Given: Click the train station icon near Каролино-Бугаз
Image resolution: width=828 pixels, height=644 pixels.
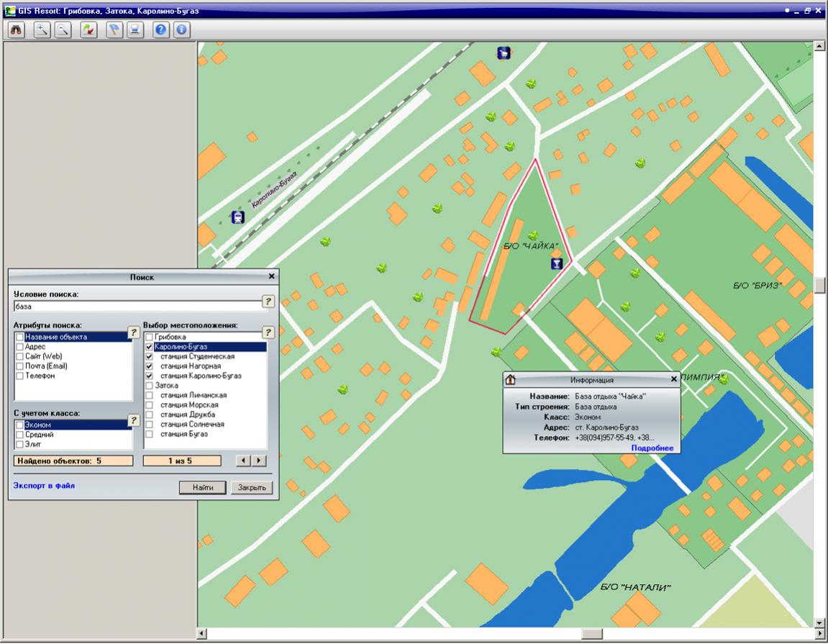Looking at the screenshot, I should tap(238, 217).
